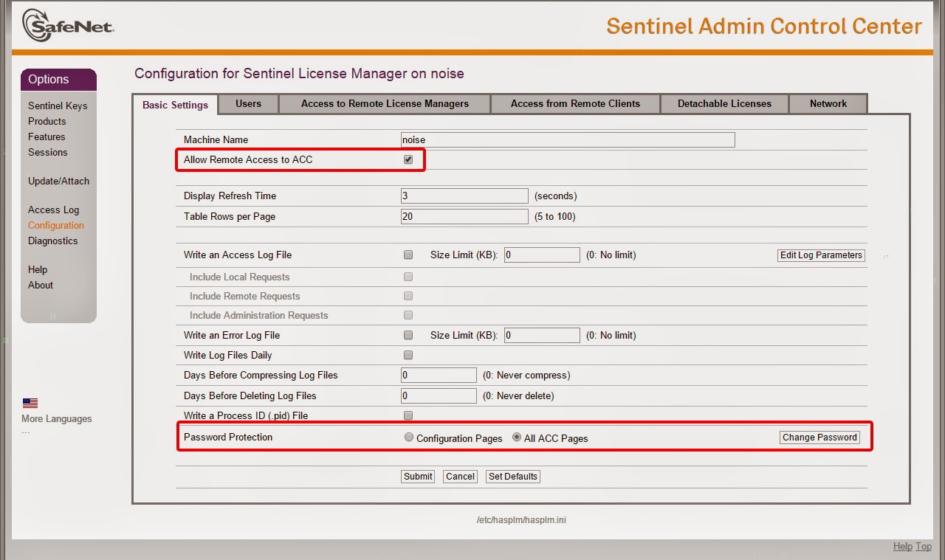Screen dimensions: 945x560
Task: Go to Features page
Action: pos(47,136)
